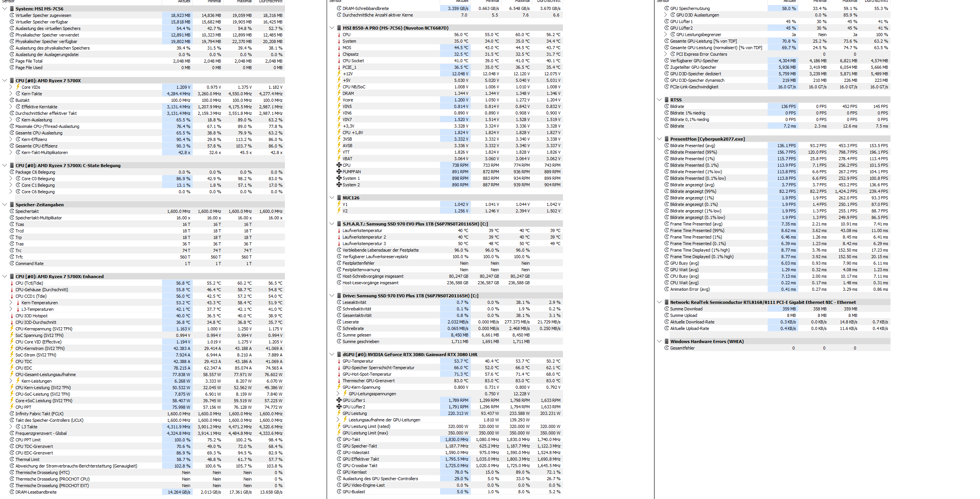Viewport: 980px width, 499px height.
Task: Click the clock icon beside Gesamtfehler
Action: pos(667,348)
